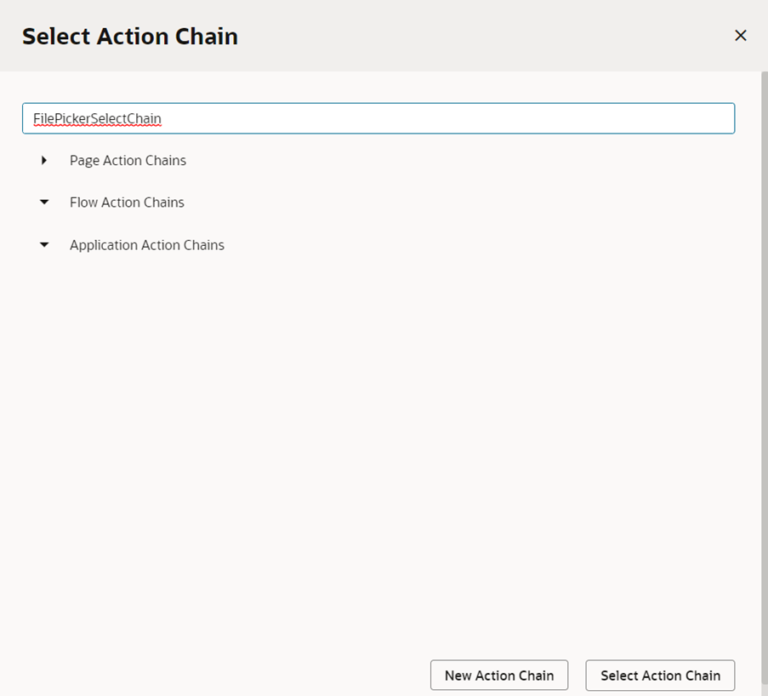Click the New Action Chain button
The width and height of the screenshot is (768, 696).
pos(499,675)
